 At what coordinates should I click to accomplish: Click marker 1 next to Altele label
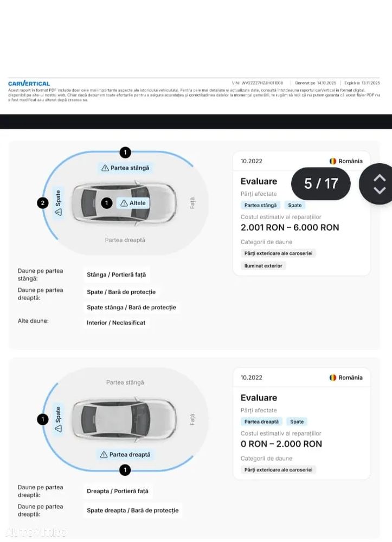(x=107, y=203)
